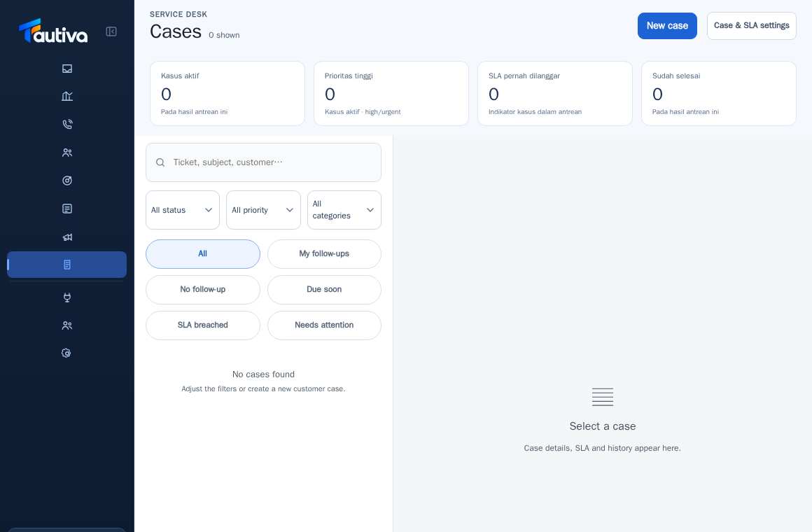
Task: Open the analytics chart icon in sidebar
Action: pyautogui.click(x=66, y=97)
